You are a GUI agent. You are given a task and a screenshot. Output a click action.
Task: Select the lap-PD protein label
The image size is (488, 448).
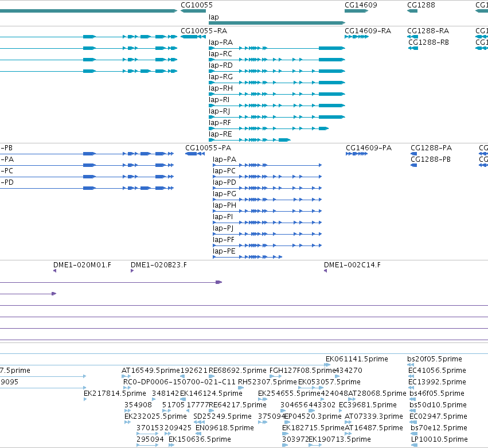click(225, 182)
